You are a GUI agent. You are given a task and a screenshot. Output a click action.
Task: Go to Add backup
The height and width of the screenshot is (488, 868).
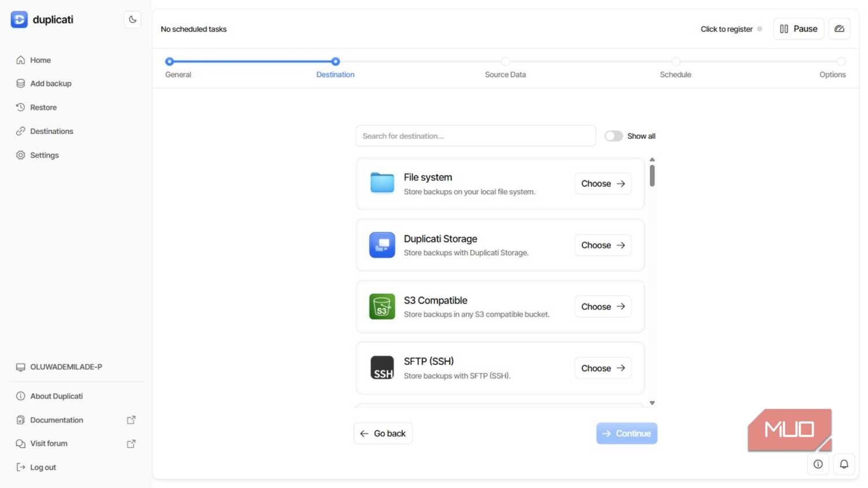[x=51, y=83]
